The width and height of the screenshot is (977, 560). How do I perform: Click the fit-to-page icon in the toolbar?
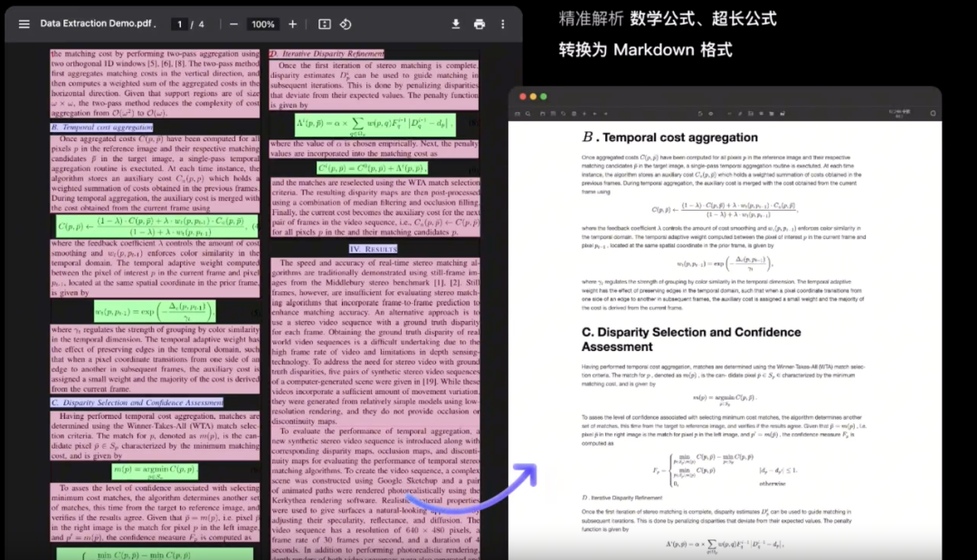pyautogui.click(x=326, y=24)
